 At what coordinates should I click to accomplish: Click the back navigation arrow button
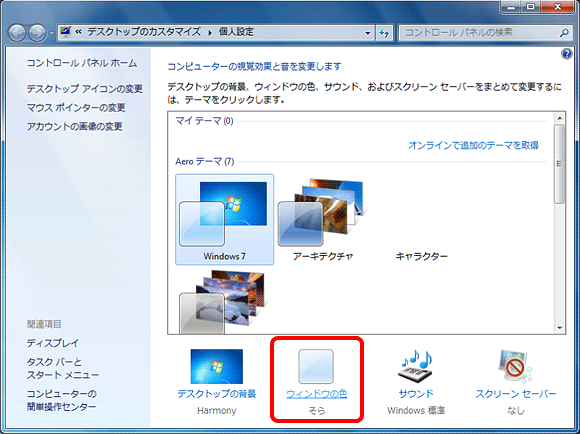click(17, 33)
